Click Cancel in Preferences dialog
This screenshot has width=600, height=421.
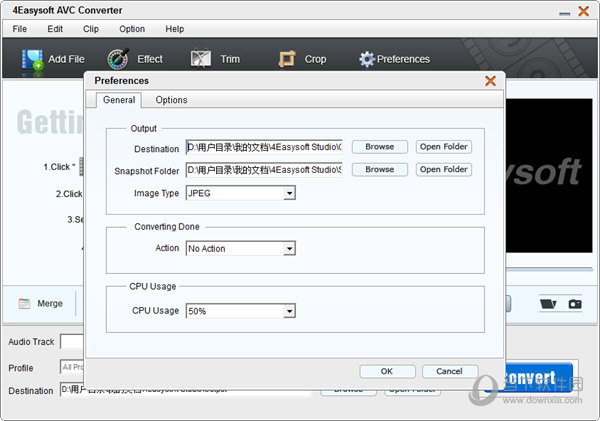tap(450, 371)
